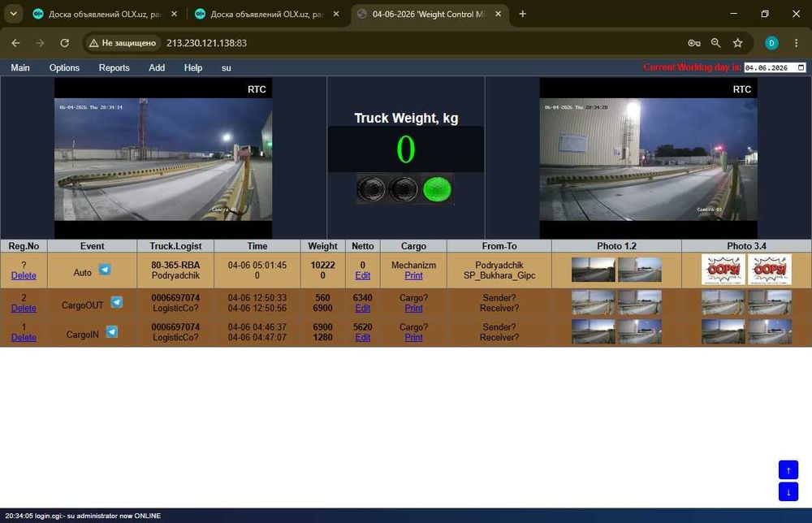Click truck number 80-365-RBA
Image resolution: width=812 pixels, height=523 pixels.
[175, 265]
